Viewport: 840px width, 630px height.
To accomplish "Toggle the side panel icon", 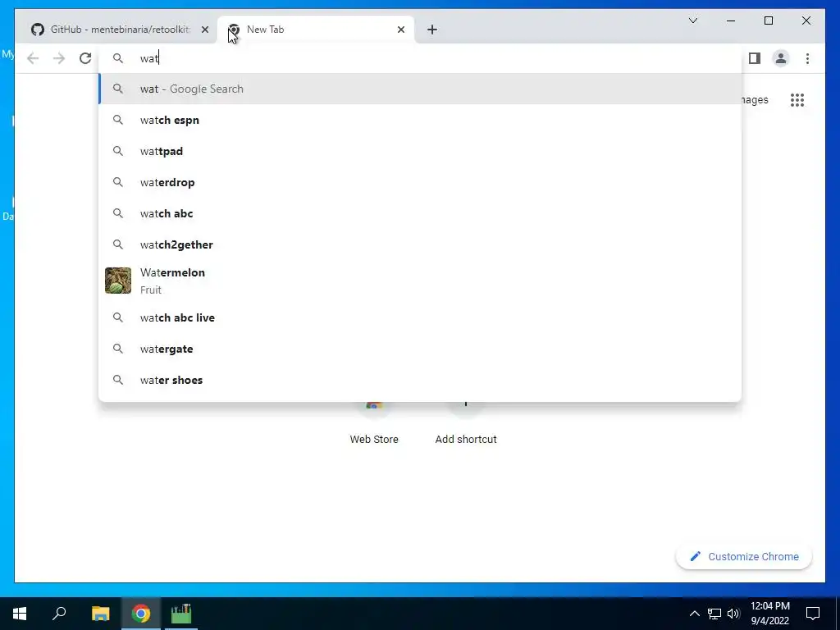I will point(755,58).
